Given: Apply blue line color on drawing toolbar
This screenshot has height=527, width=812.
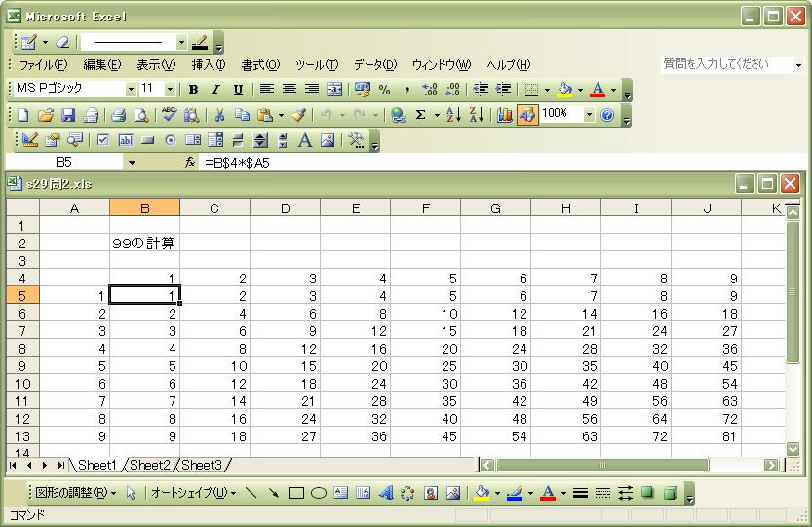Looking at the screenshot, I should 515,493.
